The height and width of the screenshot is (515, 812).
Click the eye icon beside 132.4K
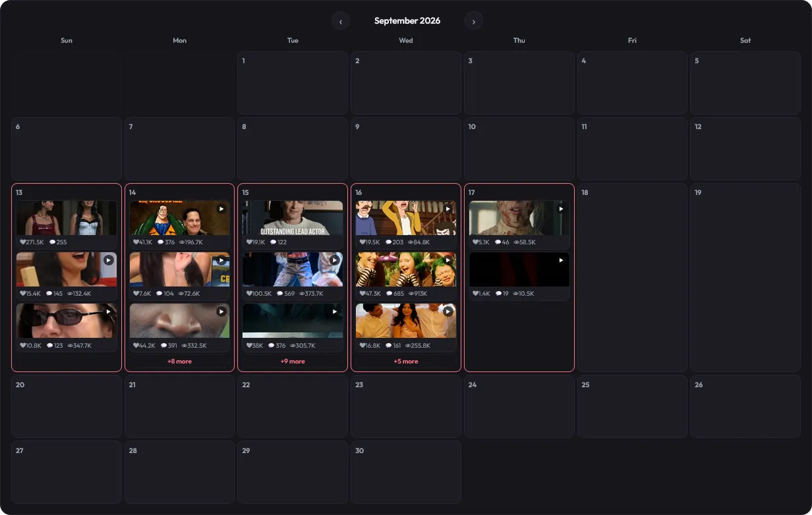70,294
